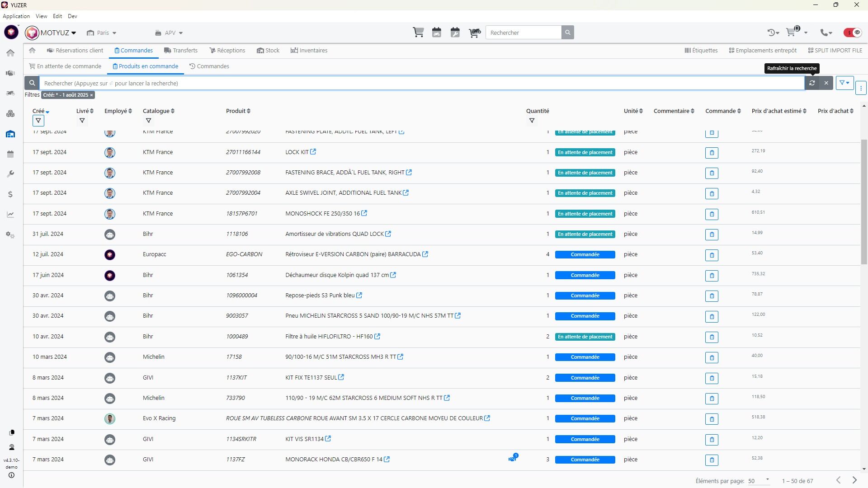868x488 pixels.
Task: Click the home icon in left sidebar
Action: click(10, 53)
